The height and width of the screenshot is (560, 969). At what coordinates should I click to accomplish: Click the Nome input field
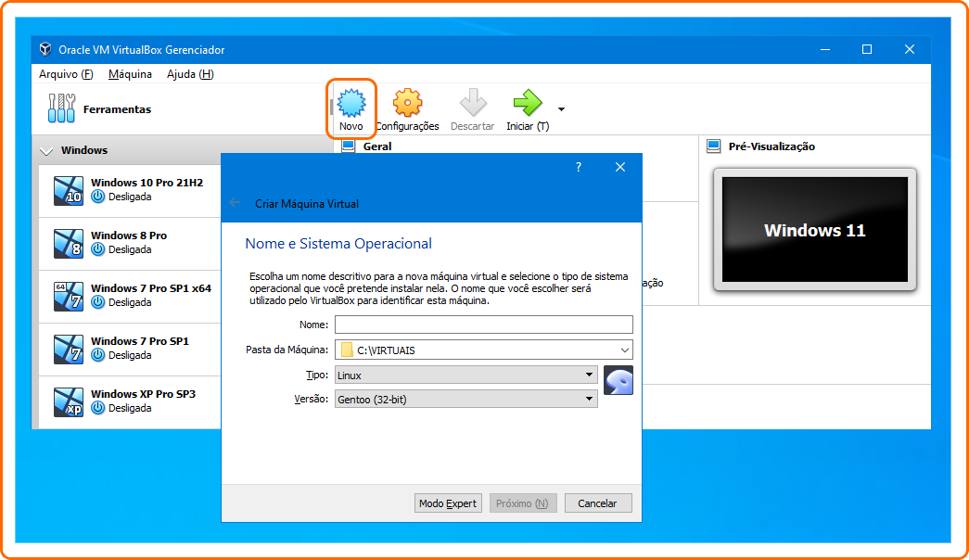click(484, 325)
